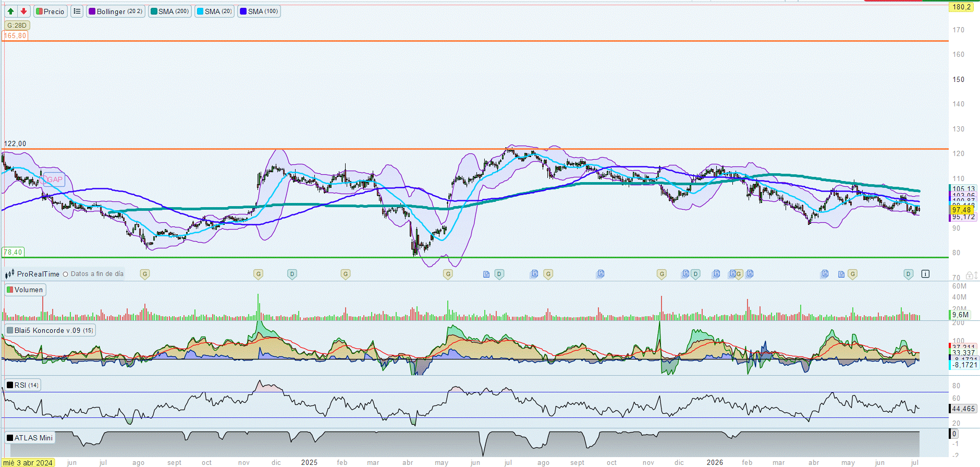
Task: Click the SMA (200) teal color swatch
Action: coord(154,11)
